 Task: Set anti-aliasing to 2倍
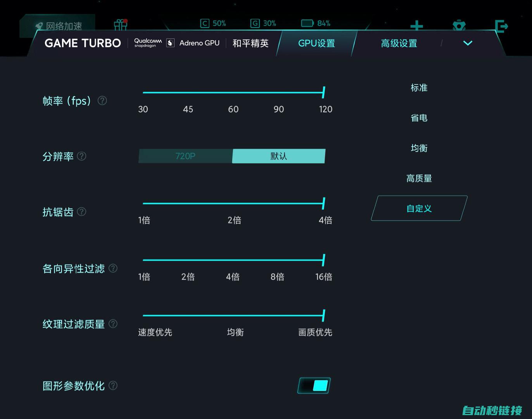click(x=235, y=220)
